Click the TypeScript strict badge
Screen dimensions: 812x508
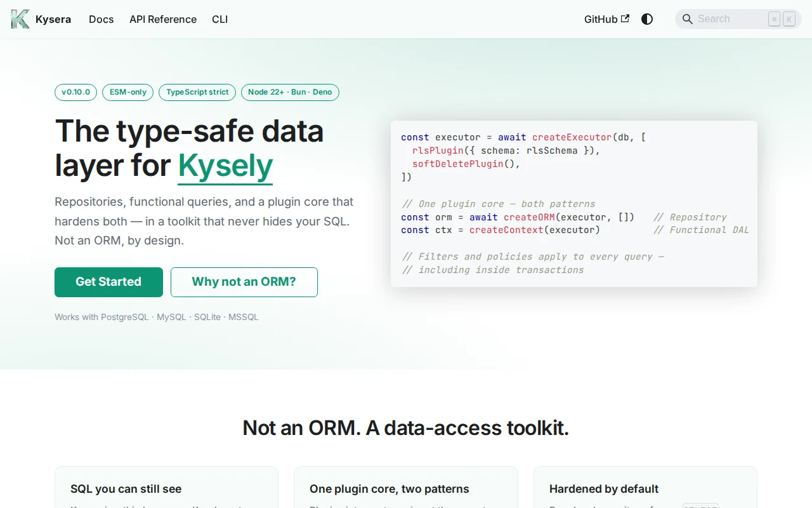point(197,92)
